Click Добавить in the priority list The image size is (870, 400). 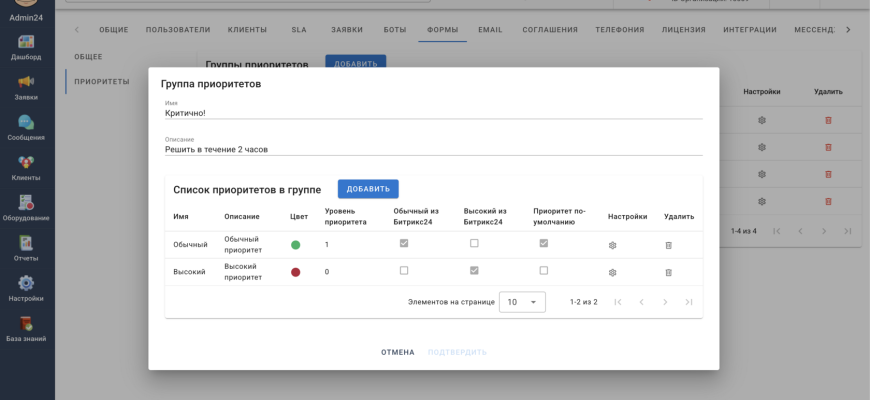(x=368, y=189)
